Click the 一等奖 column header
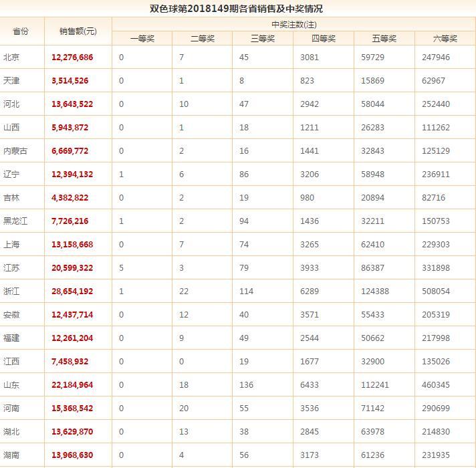Viewport: 476px width, 468px height. click(x=142, y=39)
